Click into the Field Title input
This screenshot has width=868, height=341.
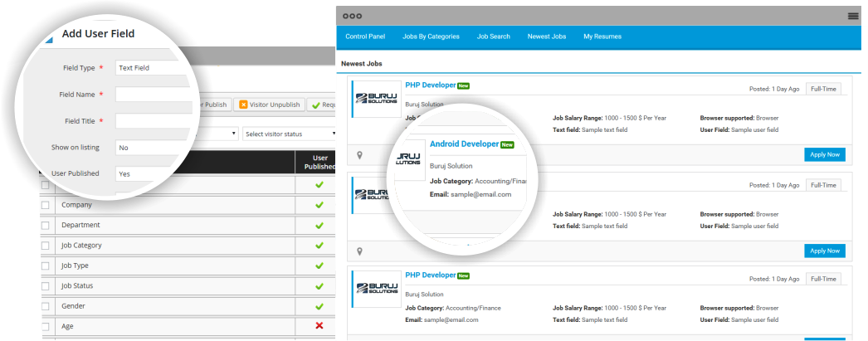154,121
